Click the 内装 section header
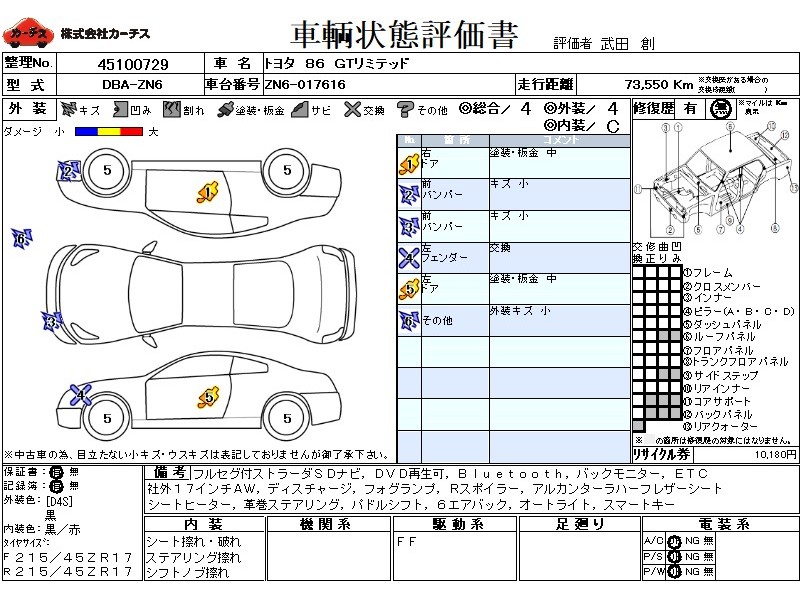This screenshot has width=800, height=600. point(204,524)
